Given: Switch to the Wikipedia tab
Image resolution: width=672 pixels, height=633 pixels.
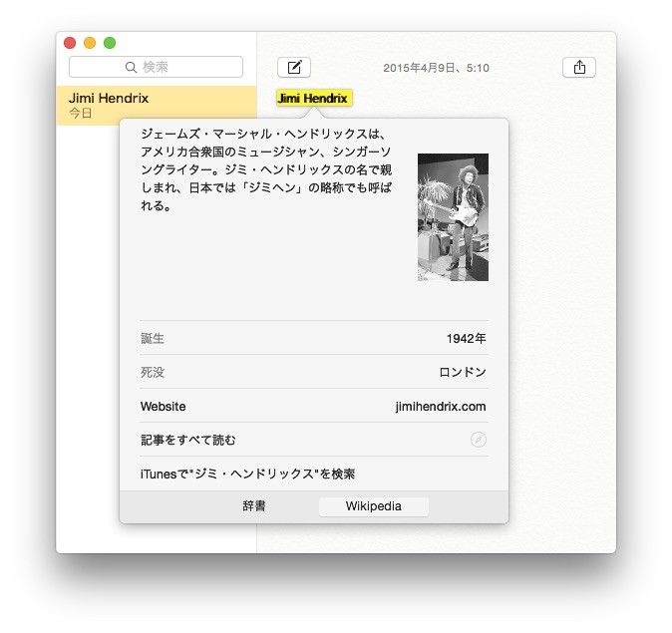Looking at the screenshot, I should click(x=374, y=506).
